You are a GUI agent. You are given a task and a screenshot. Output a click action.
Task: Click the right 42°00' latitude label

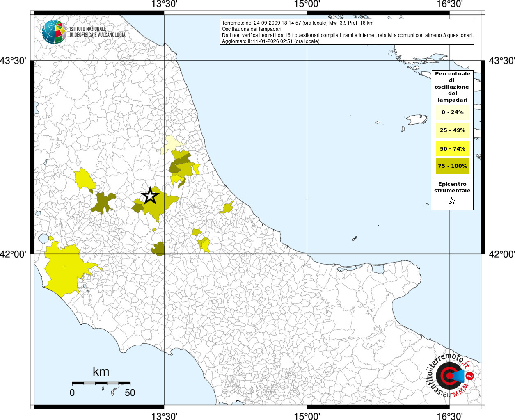pos(501,254)
